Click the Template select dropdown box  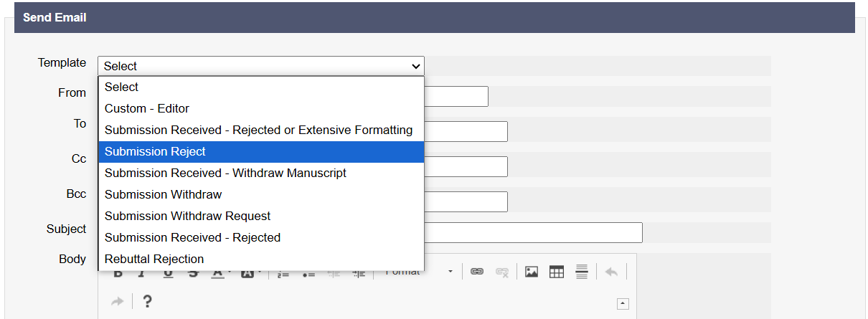[x=261, y=66]
